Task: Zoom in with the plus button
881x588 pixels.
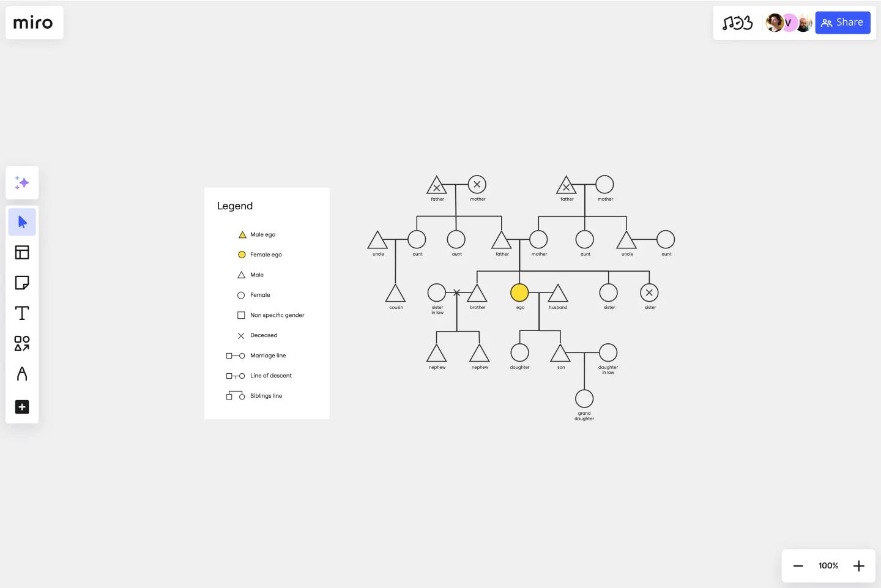Action: [859, 566]
